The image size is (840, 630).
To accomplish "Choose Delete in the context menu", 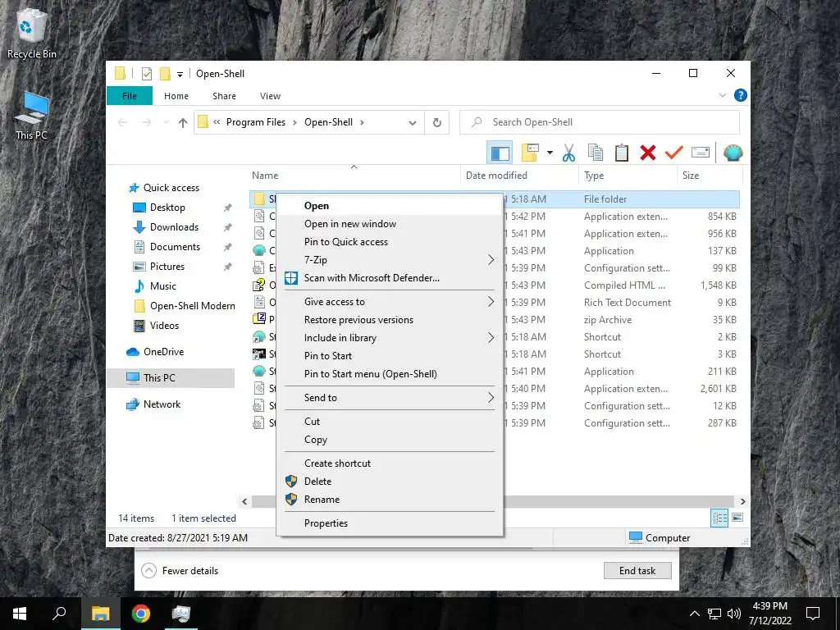I will click(x=390, y=481).
